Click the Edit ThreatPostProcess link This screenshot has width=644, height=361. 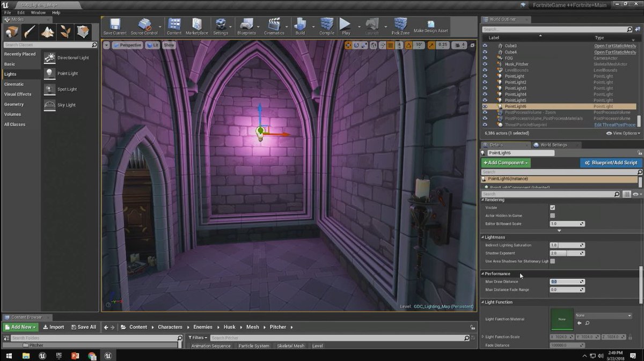(614, 124)
